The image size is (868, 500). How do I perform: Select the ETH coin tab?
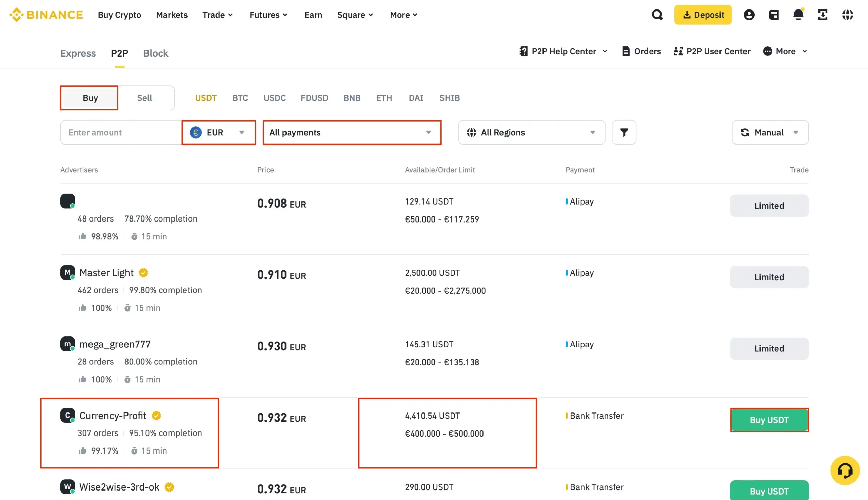[x=384, y=98]
